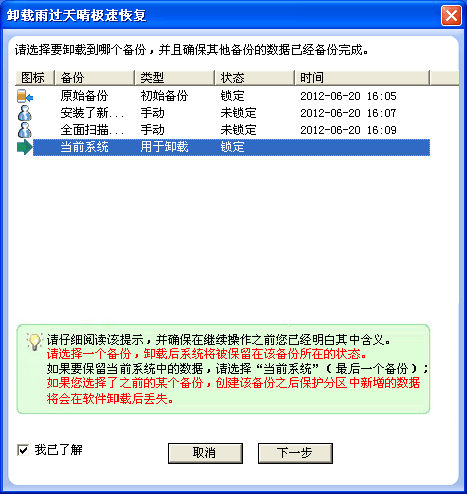Click the 原始备份 backup icon

point(25,96)
